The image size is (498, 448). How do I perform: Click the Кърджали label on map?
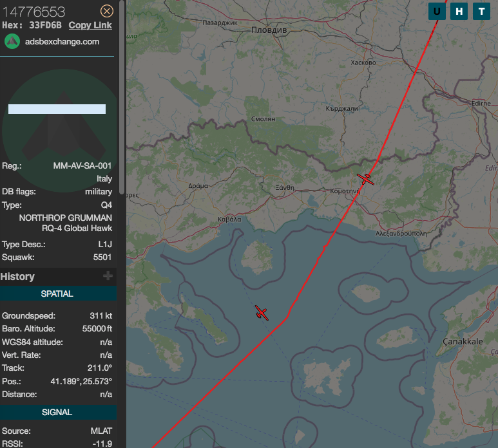(341, 109)
